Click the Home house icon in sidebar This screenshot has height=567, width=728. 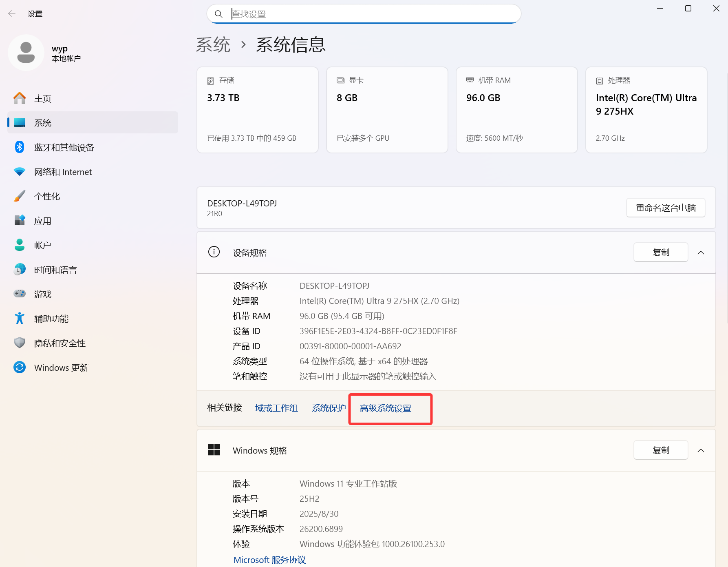tap(20, 98)
